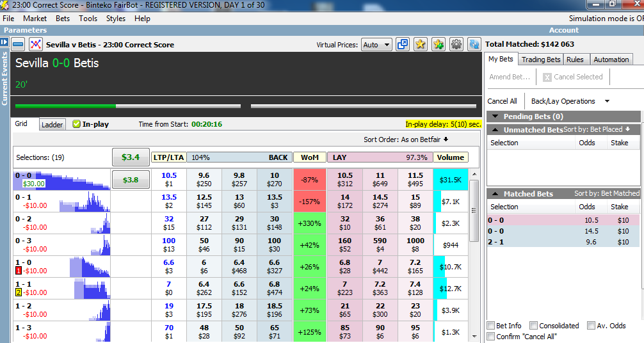Expand the Unmatched Bets section triangle

click(495, 130)
